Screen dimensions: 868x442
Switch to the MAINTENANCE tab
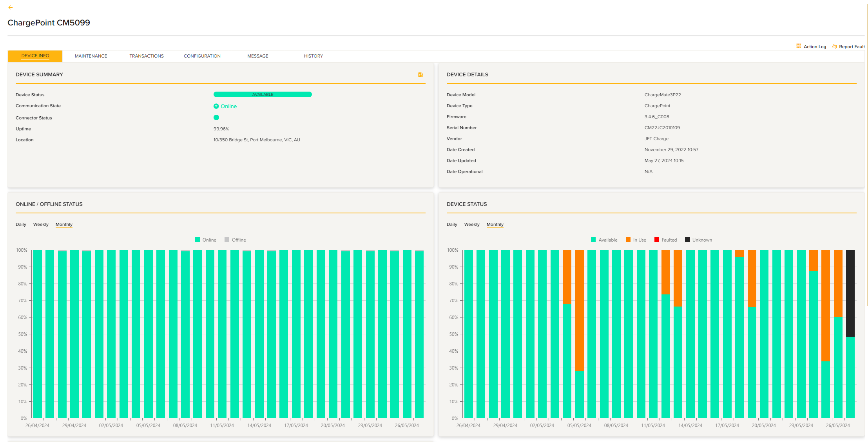[91, 56]
